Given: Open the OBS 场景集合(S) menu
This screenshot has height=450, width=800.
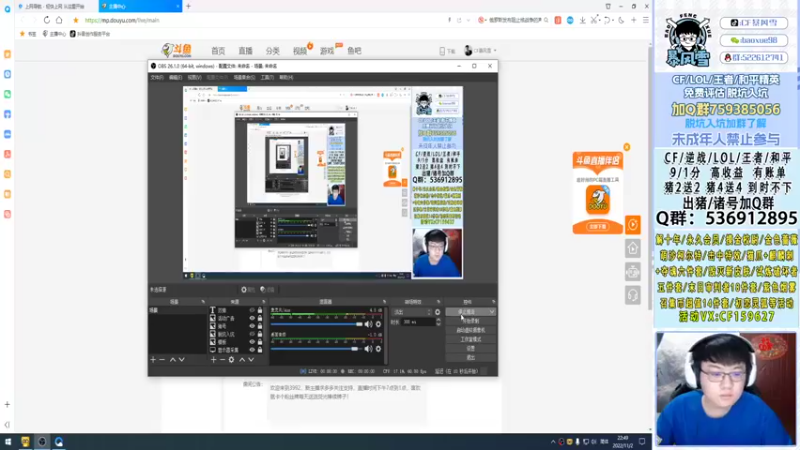Looking at the screenshot, I should tap(244, 78).
